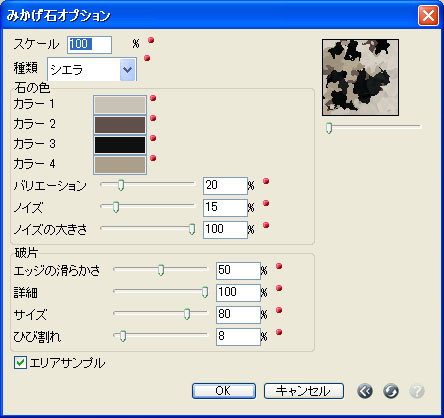Click the slider handle below the preview

[329, 128]
